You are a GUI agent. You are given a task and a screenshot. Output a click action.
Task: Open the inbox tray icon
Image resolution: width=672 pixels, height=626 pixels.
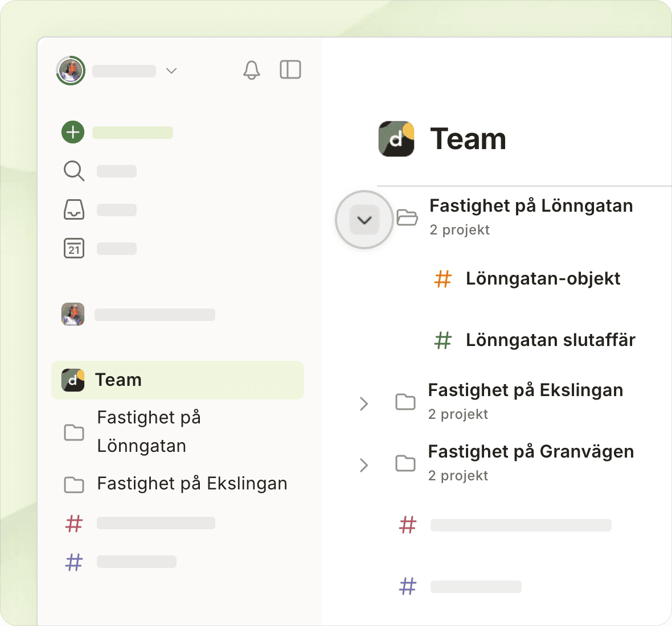click(x=73, y=209)
